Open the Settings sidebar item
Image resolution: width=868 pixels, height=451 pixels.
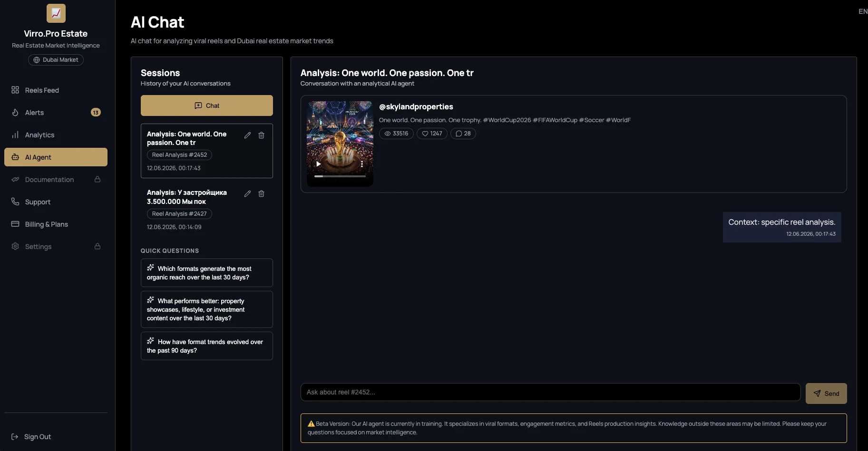(x=56, y=247)
